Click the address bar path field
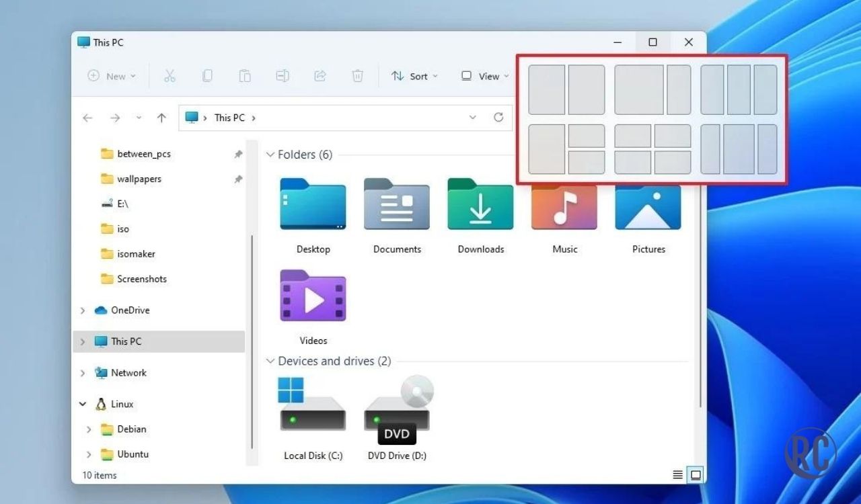The image size is (861, 504). click(x=346, y=117)
